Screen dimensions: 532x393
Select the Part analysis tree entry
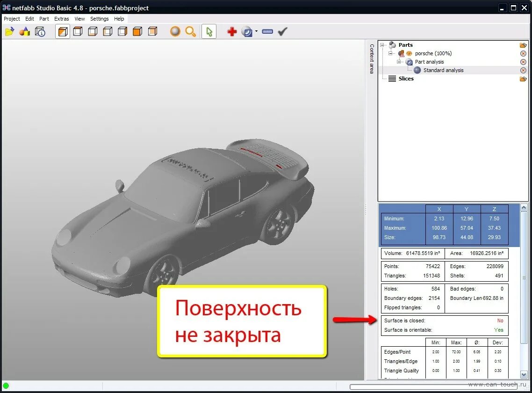429,62
